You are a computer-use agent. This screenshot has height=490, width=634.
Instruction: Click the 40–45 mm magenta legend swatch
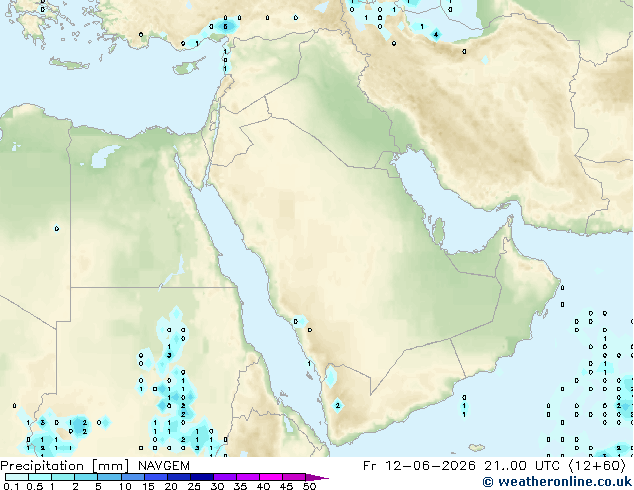271,477
